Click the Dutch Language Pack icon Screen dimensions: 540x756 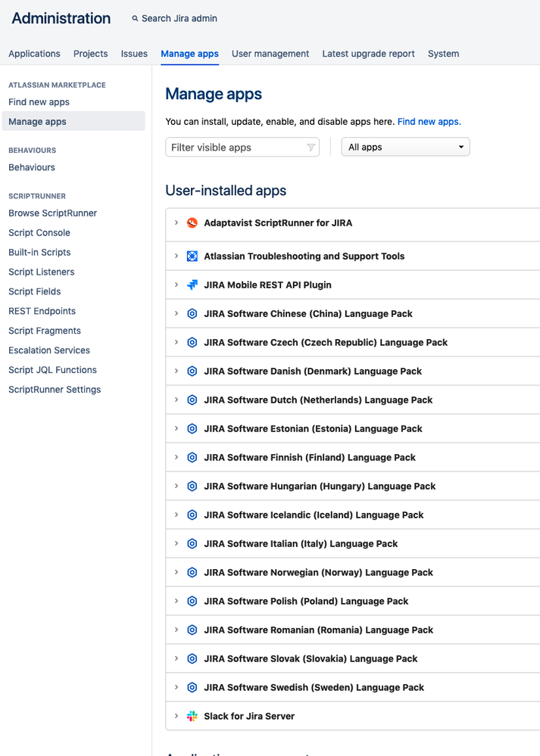click(x=192, y=400)
